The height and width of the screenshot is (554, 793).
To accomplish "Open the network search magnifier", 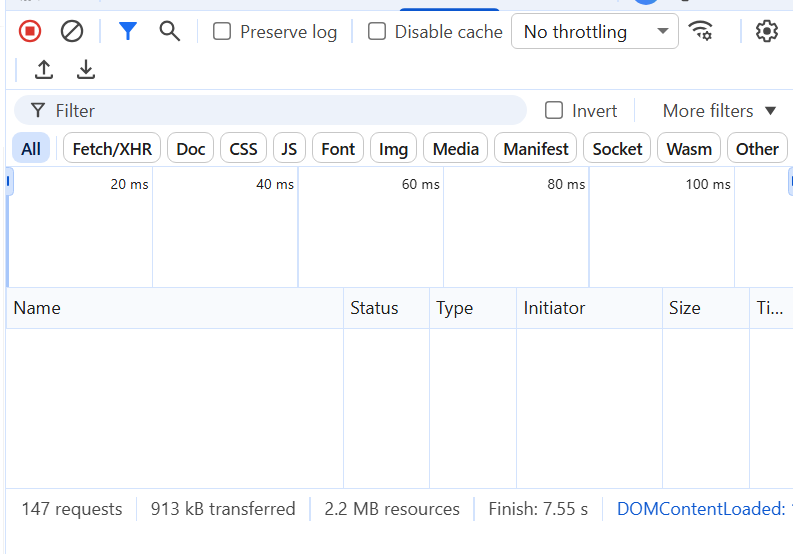I will click(170, 32).
